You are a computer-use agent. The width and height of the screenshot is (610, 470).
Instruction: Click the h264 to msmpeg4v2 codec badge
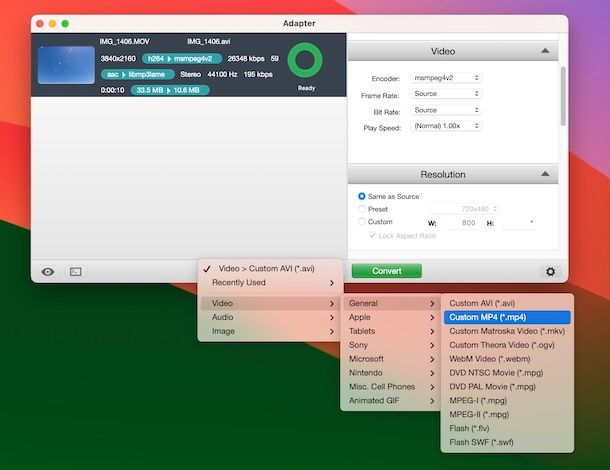pyautogui.click(x=182, y=59)
